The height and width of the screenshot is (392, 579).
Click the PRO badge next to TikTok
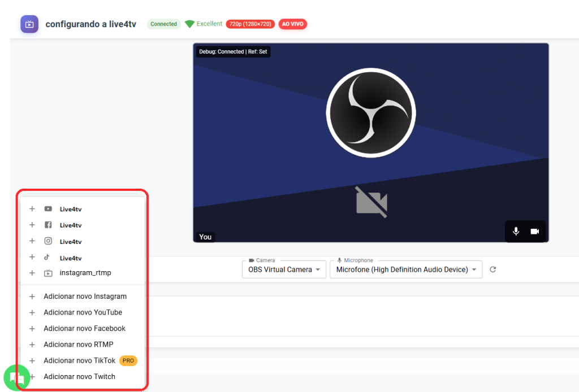(x=128, y=361)
